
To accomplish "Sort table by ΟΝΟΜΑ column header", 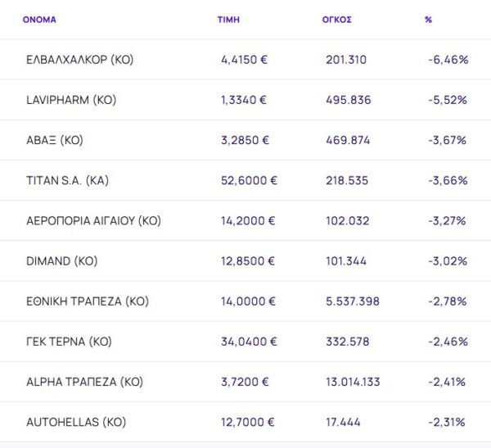I will 39,19.
